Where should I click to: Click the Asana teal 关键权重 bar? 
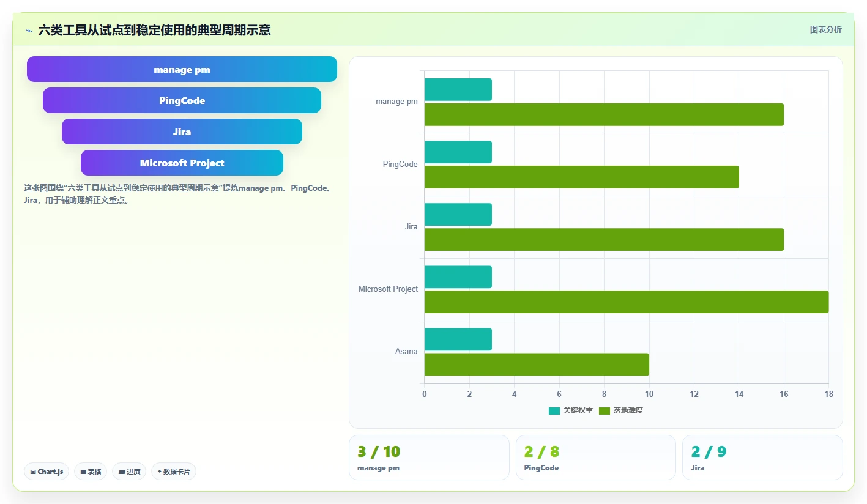tap(458, 339)
